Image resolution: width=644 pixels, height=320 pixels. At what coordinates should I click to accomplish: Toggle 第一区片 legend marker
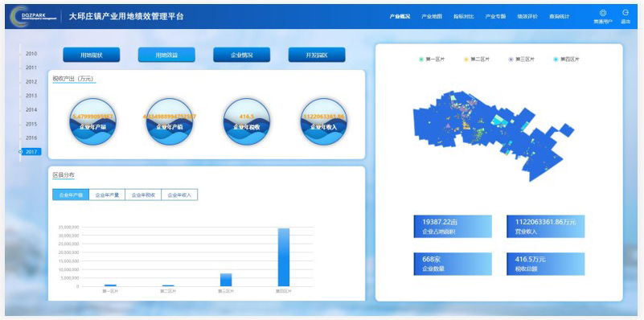click(421, 59)
